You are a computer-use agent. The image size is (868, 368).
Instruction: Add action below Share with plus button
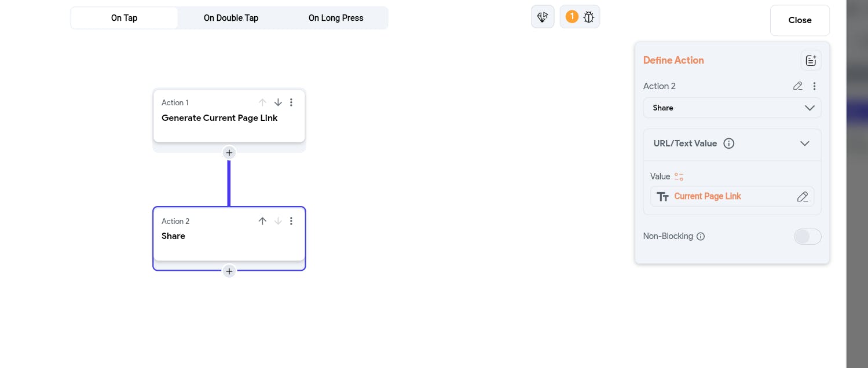229,271
